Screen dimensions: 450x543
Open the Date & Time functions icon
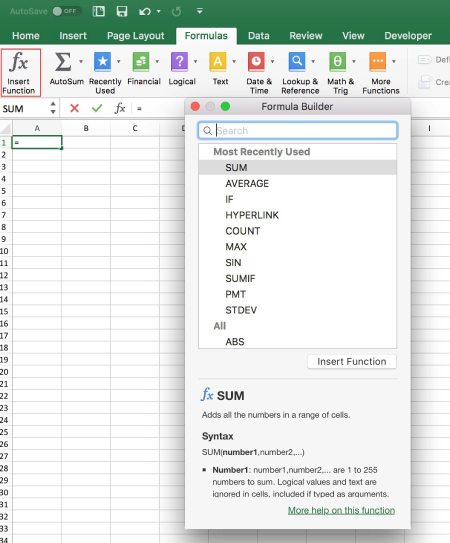pyautogui.click(x=256, y=62)
